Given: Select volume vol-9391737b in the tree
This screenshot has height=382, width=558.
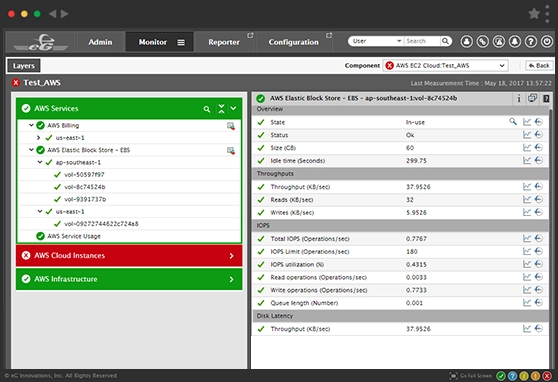Looking at the screenshot, I should tap(85, 199).
